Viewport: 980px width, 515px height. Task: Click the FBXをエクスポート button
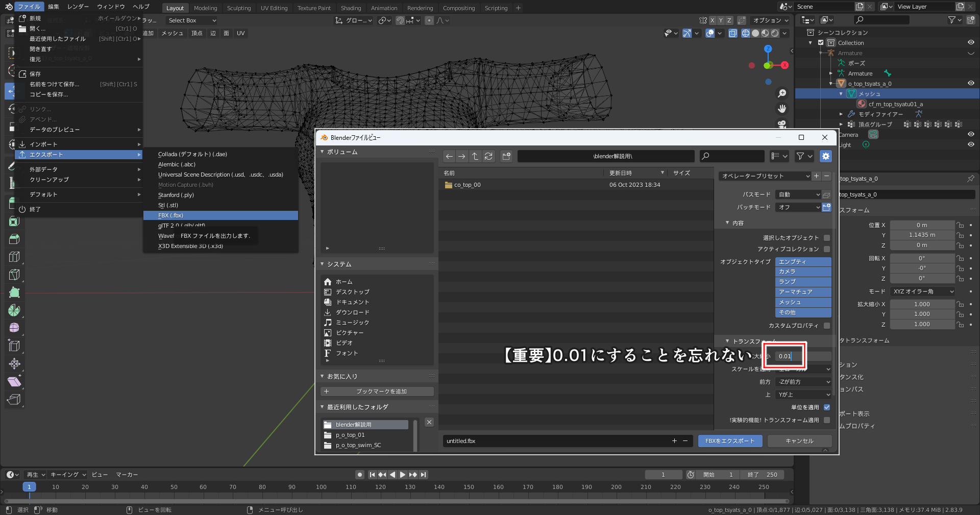point(730,441)
